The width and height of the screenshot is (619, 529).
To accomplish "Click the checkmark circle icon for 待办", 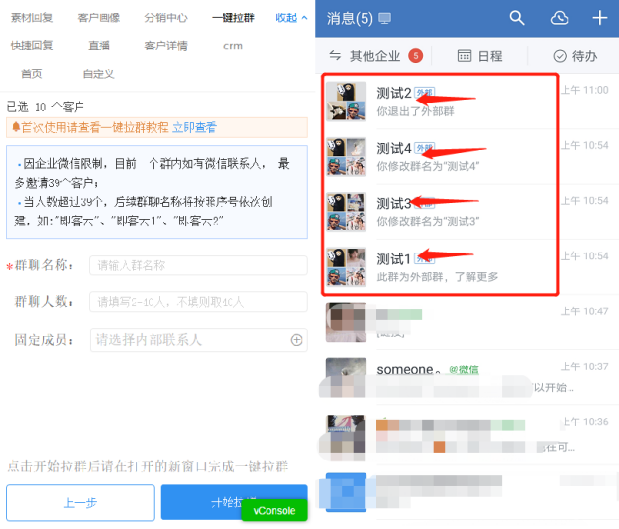I will click(x=560, y=56).
